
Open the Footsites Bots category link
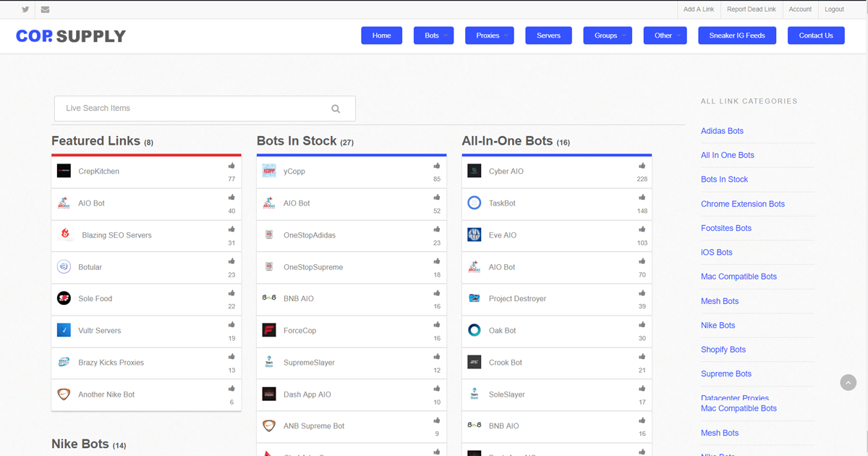(726, 228)
